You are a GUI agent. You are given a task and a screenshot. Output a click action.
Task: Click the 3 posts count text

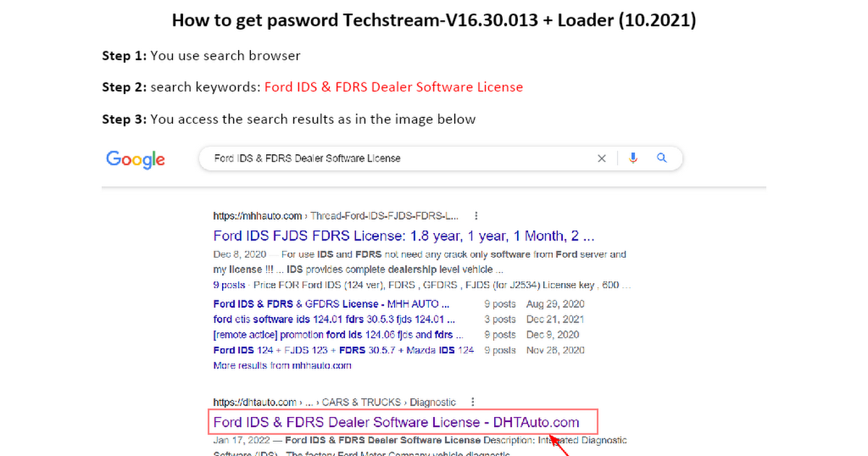(x=500, y=319)
